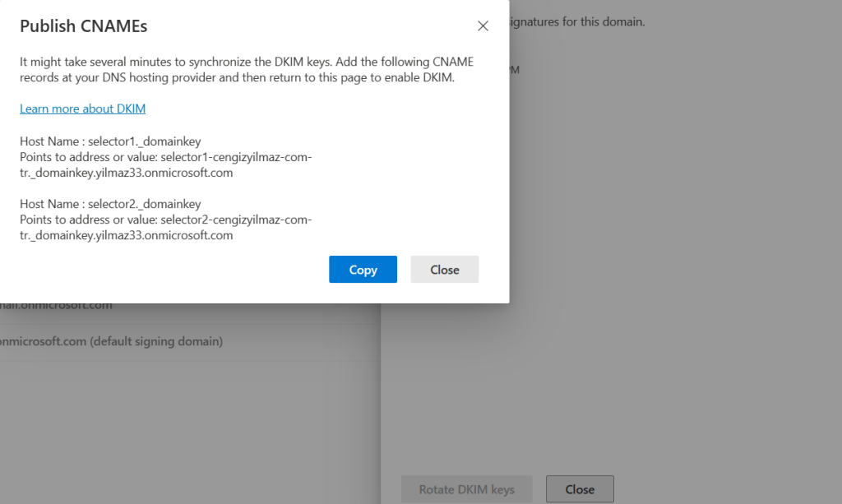This screenshot has height=504, width=842.
Task: Click the greyed-out Rotate DKIM keys button
Action: pos(466,489)
